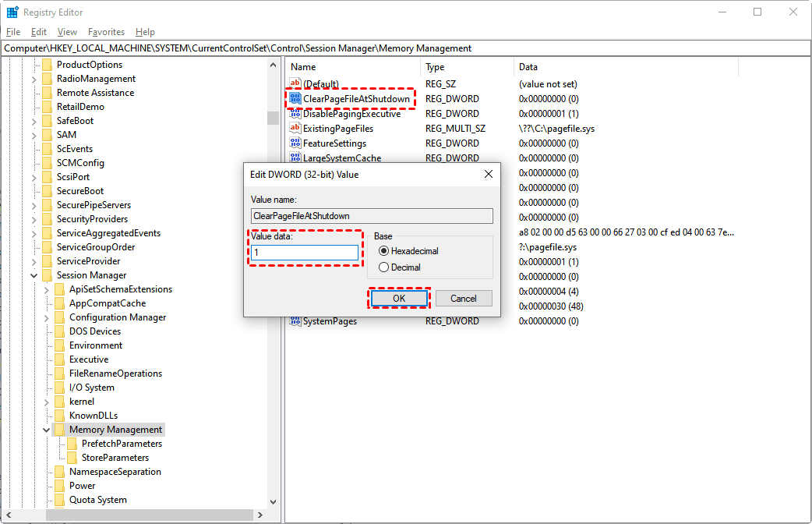Image resolution: width=812 pixels, height=524 pixels.
Task: Expand the ScsiPort key
Action: point(34,177)
